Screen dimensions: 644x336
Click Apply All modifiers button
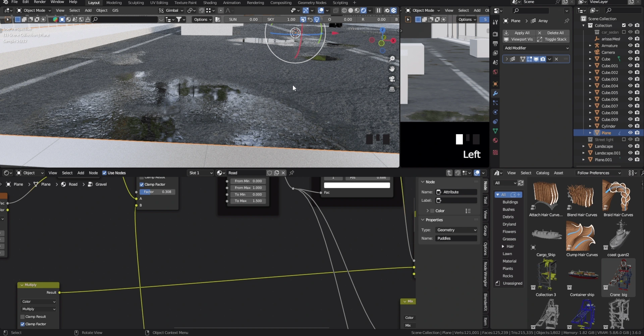pos(518,33)
